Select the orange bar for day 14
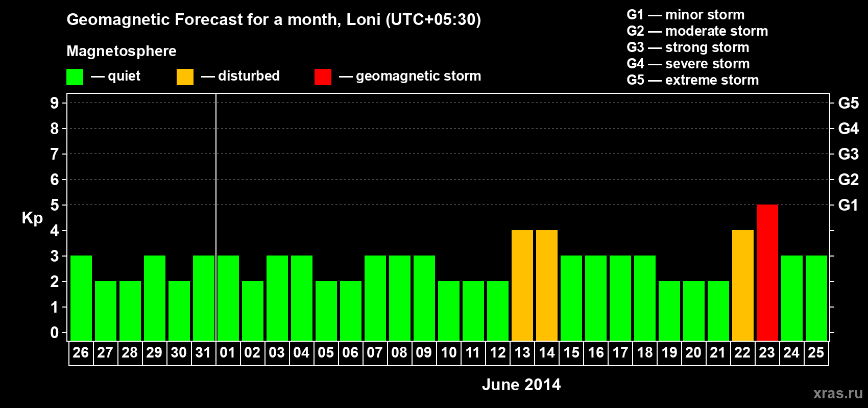The width and height of the screenshot is (868, 408). click(546, 285)
